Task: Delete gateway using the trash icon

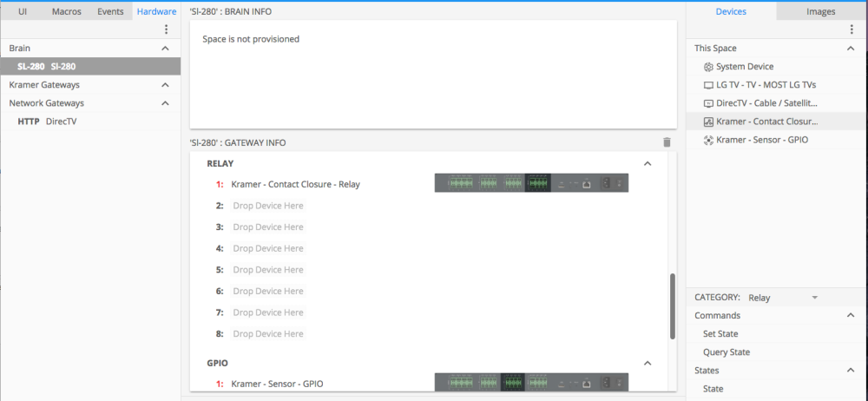Action: 667,142
